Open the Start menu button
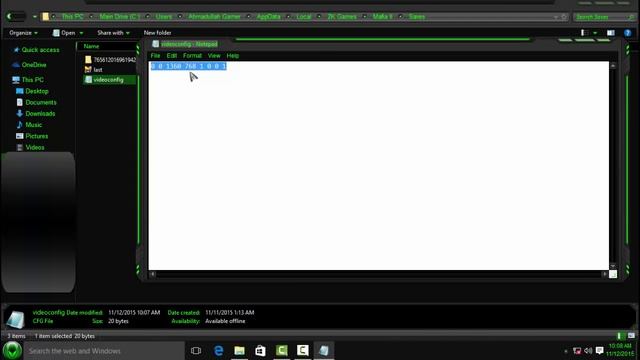This screenshot has height=360, width=640. point(12,351)
